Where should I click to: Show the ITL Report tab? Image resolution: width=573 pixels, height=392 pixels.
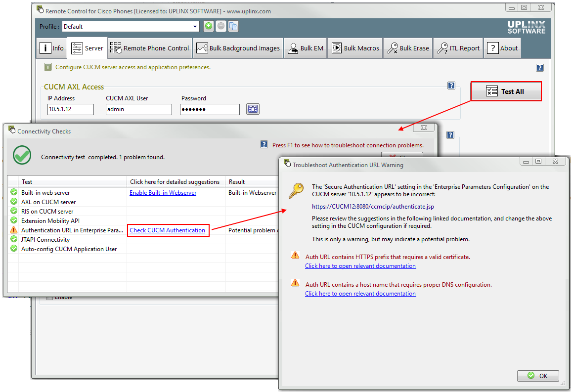click(x=458, y=48)
